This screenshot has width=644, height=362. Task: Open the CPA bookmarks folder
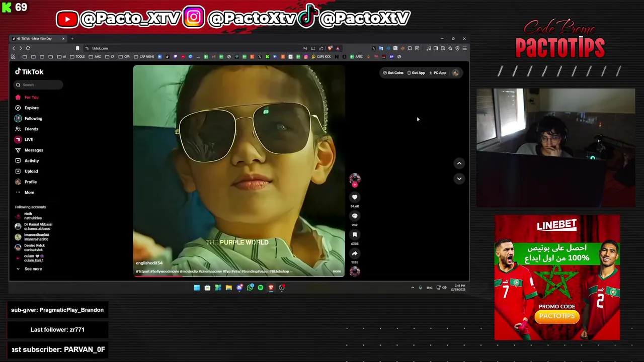coord(124,56)
